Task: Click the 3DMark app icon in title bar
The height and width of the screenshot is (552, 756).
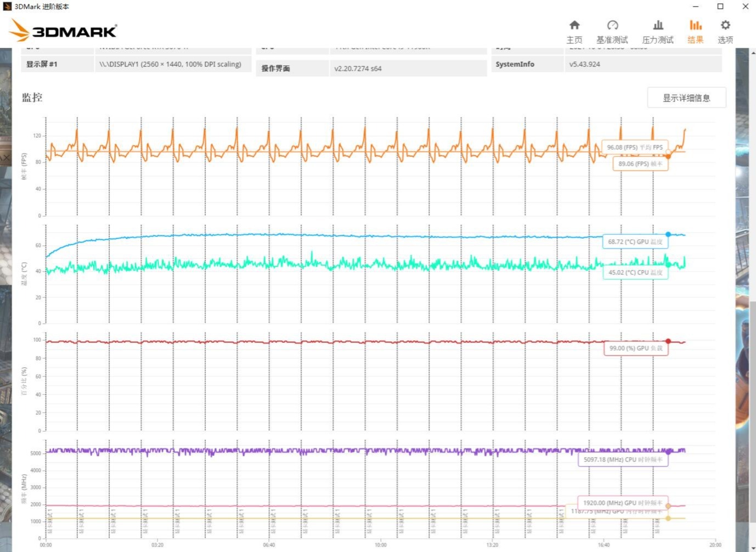Action: (7, 7)
